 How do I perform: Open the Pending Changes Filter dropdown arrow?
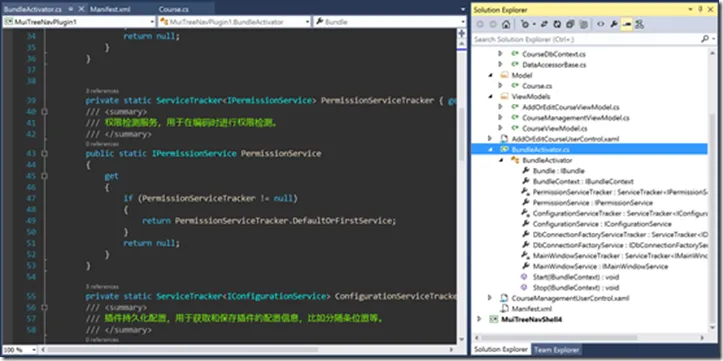click(533, 24)
